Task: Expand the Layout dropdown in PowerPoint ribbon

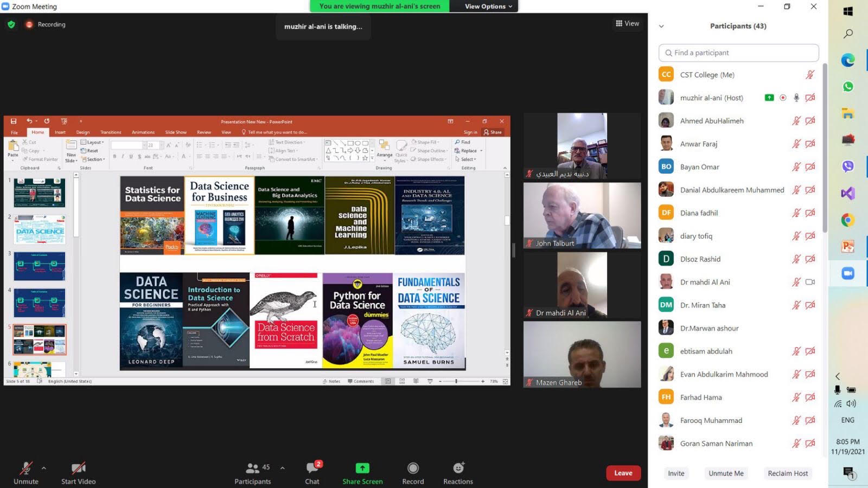Action: pos(92,143)
